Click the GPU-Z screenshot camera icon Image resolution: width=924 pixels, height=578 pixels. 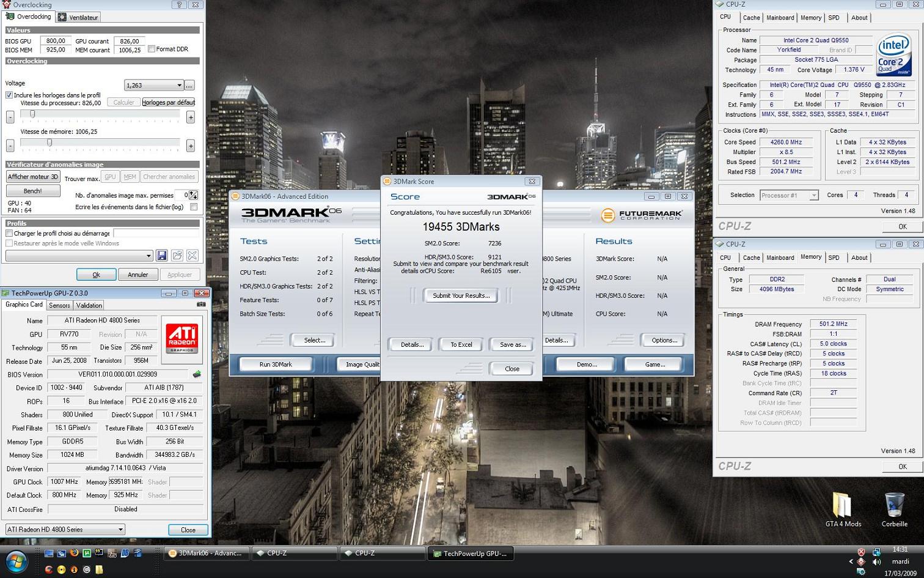[201, 304]
